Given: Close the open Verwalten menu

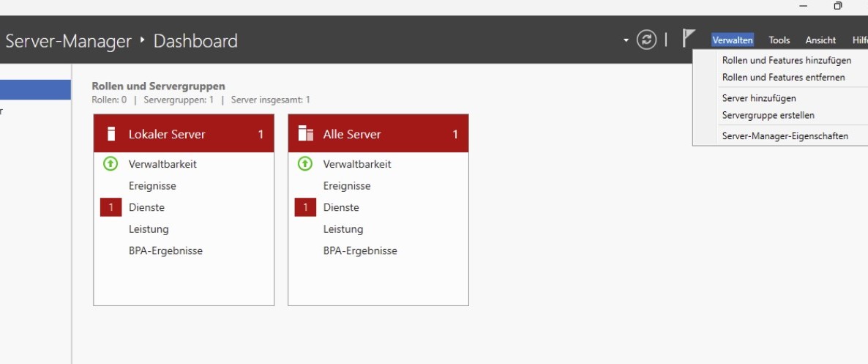Looking at the screenshot, I should point(732,40).
